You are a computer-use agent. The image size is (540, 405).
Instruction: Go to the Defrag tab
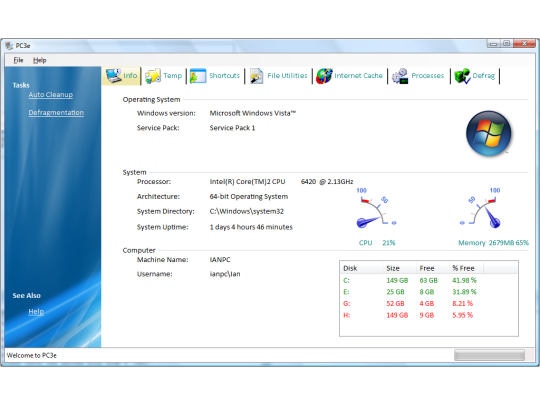pos(475,76)
